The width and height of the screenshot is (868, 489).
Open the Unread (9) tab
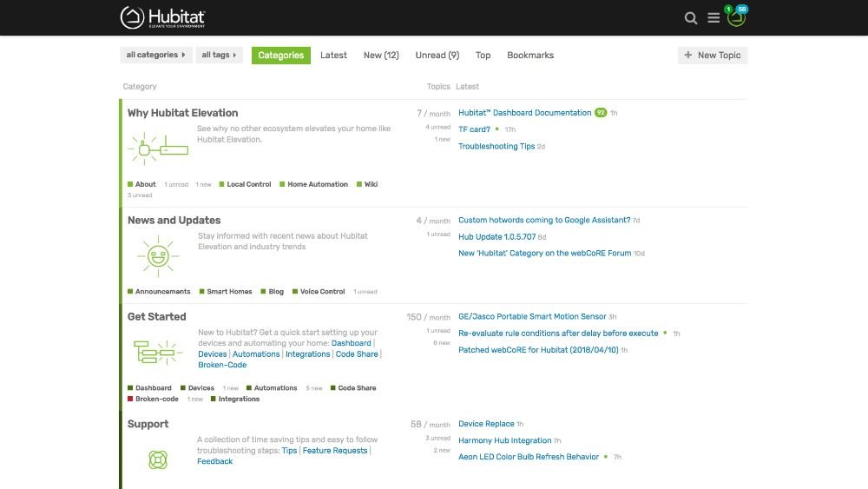click(437, 56)
